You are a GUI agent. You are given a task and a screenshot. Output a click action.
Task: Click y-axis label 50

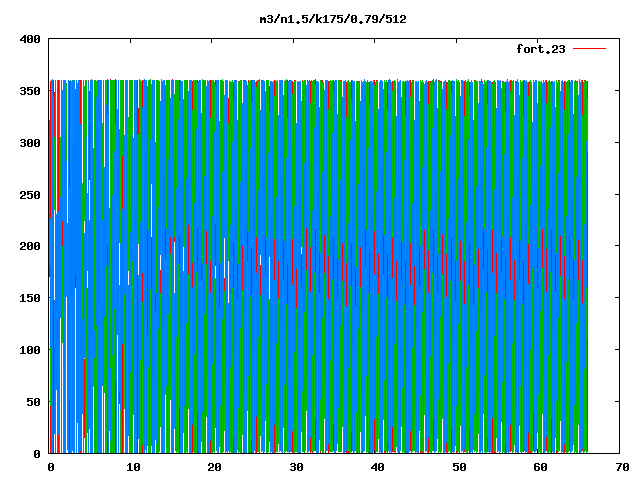point(33,402)
